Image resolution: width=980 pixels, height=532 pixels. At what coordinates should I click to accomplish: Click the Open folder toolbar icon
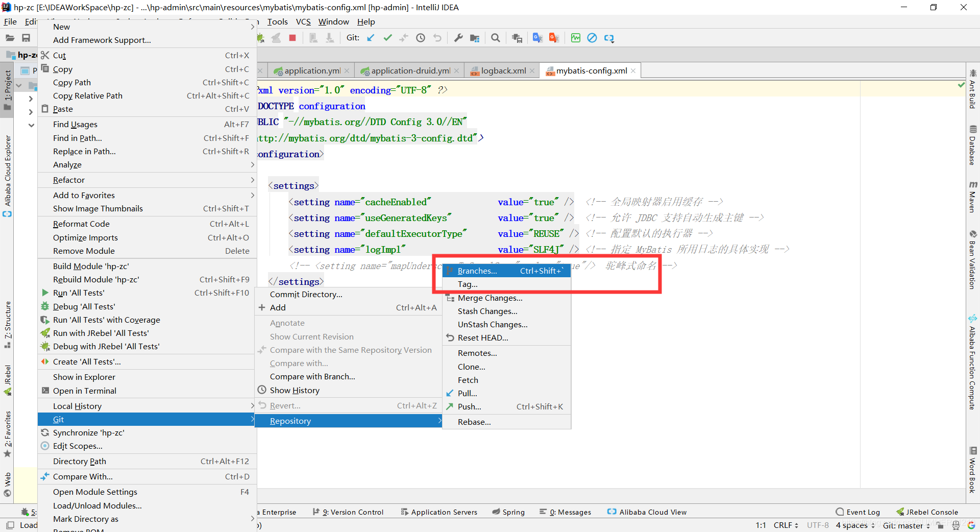(10, 38)
